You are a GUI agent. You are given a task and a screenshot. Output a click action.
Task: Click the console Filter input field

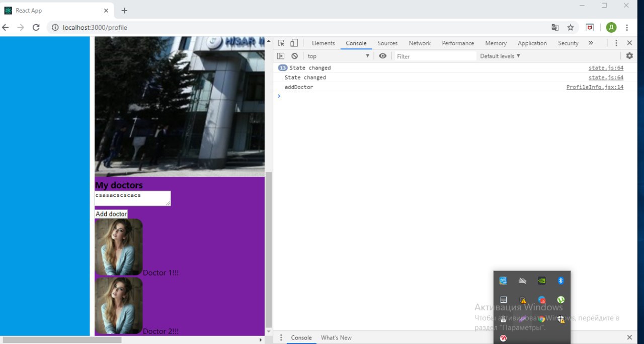[435, 56]
